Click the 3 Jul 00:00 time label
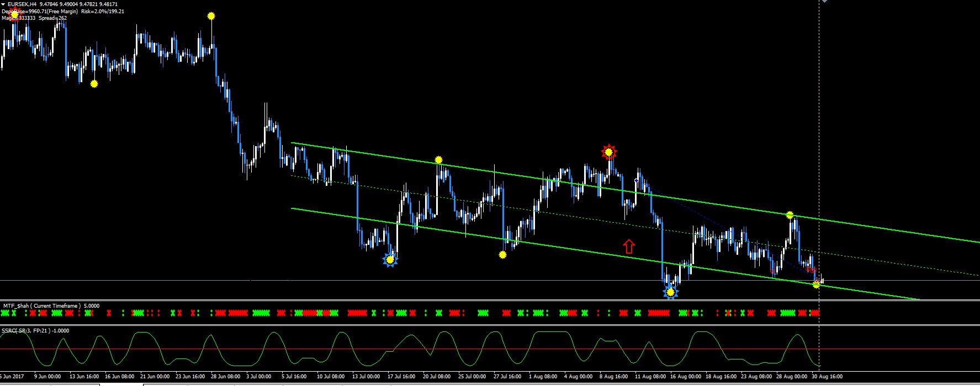The image size is (980, 386). click(258, 377)
